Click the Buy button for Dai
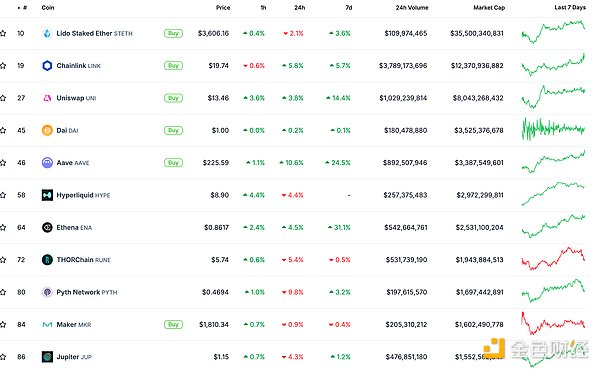 (173, 130)
